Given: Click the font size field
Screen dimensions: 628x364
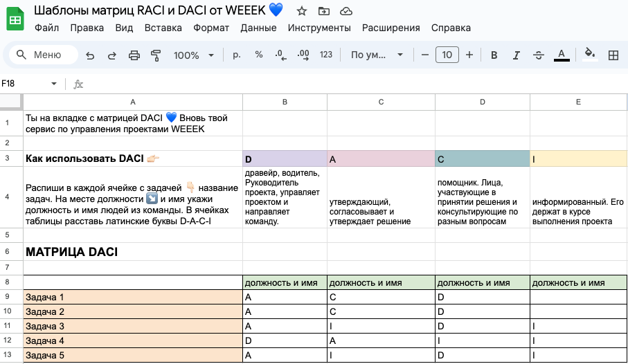Looking at the screenshot, I should (447, 55).
